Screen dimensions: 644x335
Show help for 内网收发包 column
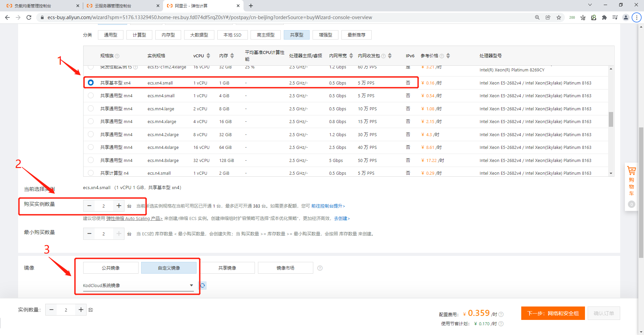[x=383, y=56]
